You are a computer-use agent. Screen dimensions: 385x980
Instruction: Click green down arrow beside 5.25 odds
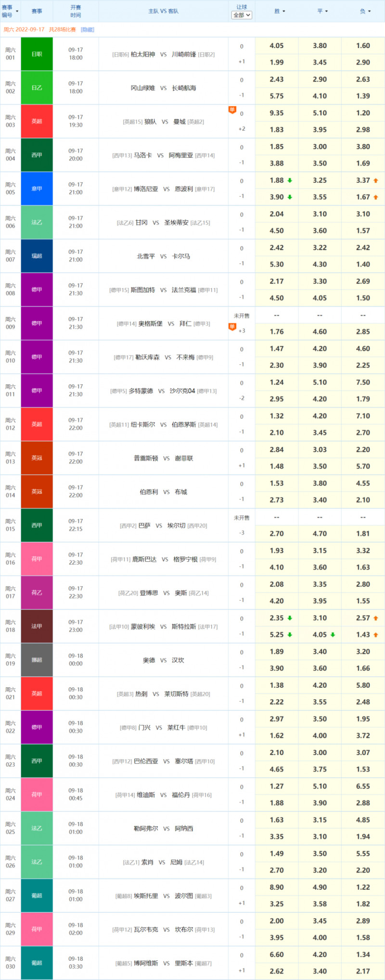click(x=290, y=635)
